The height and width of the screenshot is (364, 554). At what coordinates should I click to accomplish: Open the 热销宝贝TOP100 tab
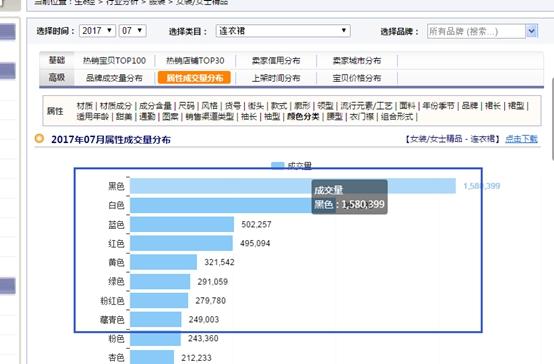114,61
